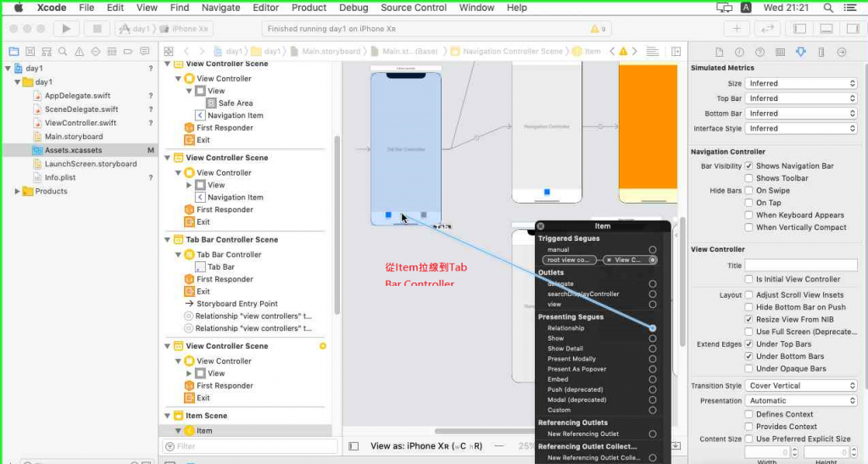Show the History inspector clock icon
Screen dimensions: 868x464
point(739,52)
